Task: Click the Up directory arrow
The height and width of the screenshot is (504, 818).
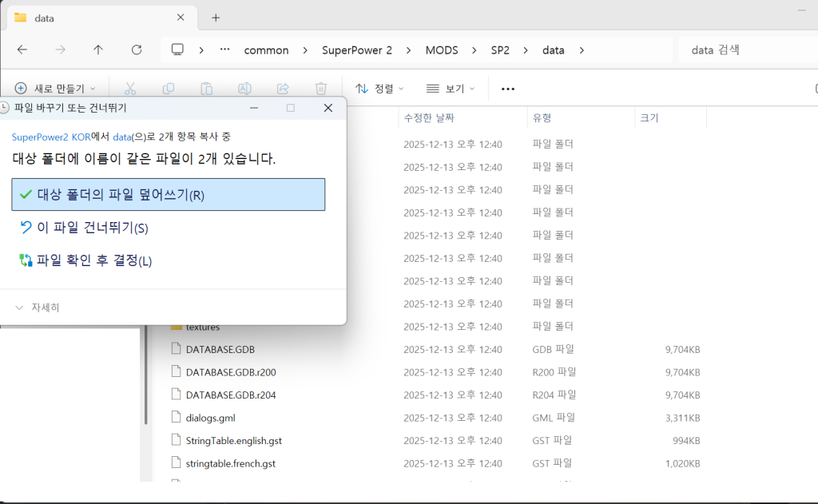Action: 98,50
